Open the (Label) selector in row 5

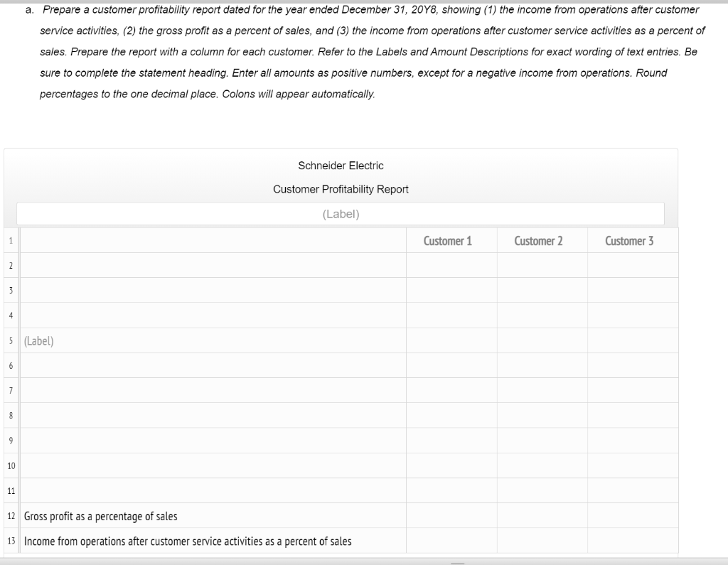click(x=211, y=340)
